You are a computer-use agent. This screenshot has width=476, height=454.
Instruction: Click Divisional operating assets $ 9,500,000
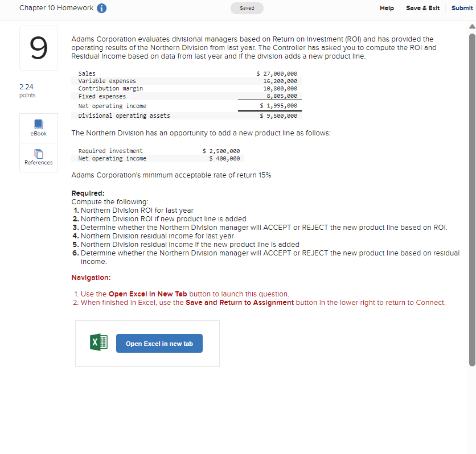click(x=278, y=116)
